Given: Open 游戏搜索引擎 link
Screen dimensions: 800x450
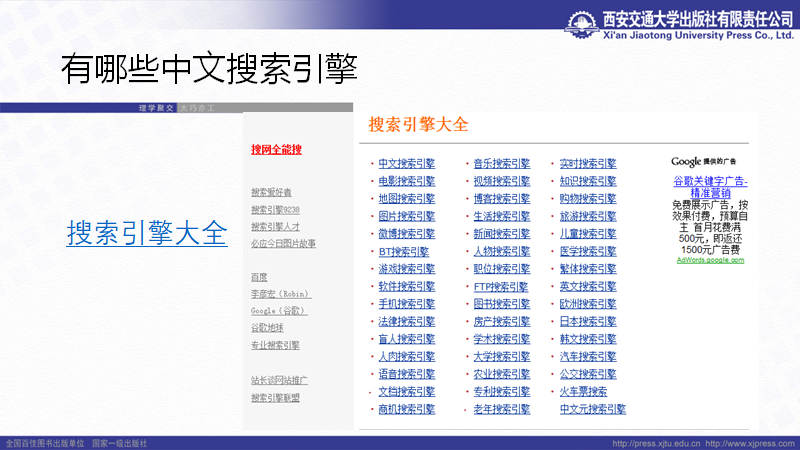Looking at the screenshot, I should coord(407,269).
